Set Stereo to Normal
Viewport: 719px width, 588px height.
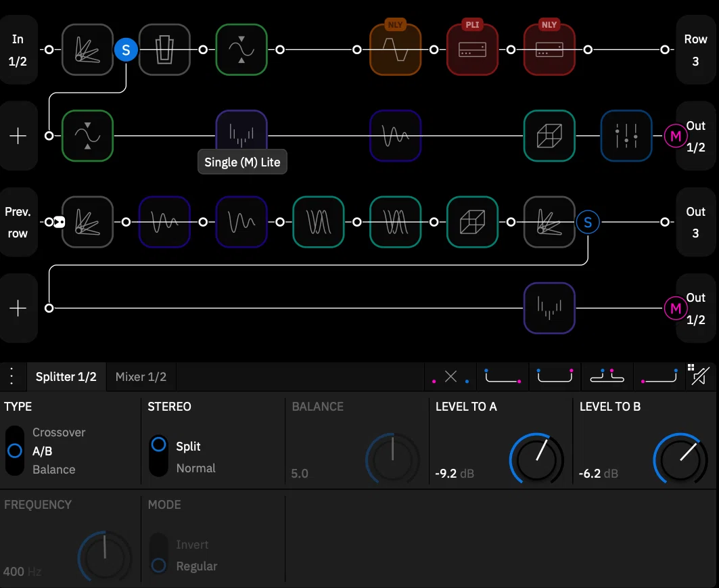[195, 468]
